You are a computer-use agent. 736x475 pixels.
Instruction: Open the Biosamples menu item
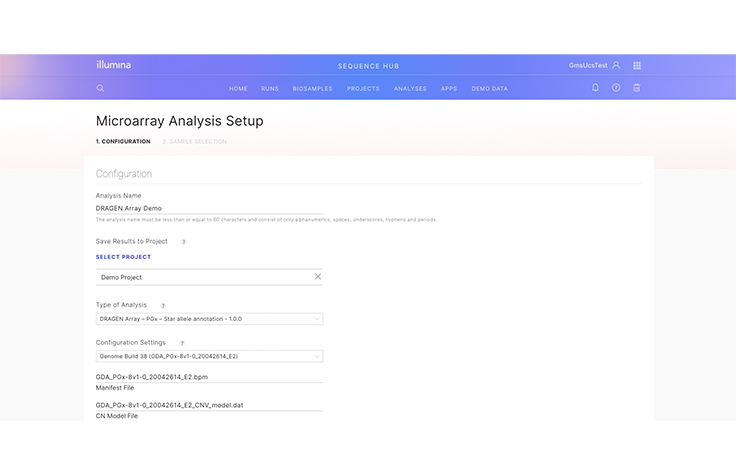click(x=313, y=88)
